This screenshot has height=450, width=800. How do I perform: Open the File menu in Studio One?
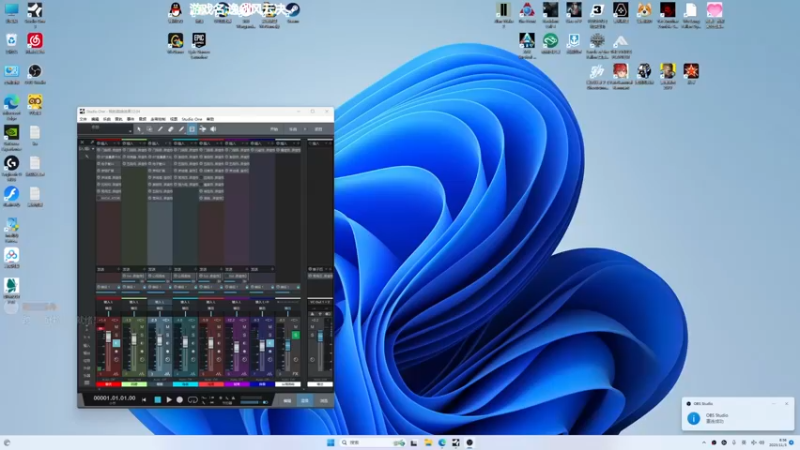click(x=83, y=119)
